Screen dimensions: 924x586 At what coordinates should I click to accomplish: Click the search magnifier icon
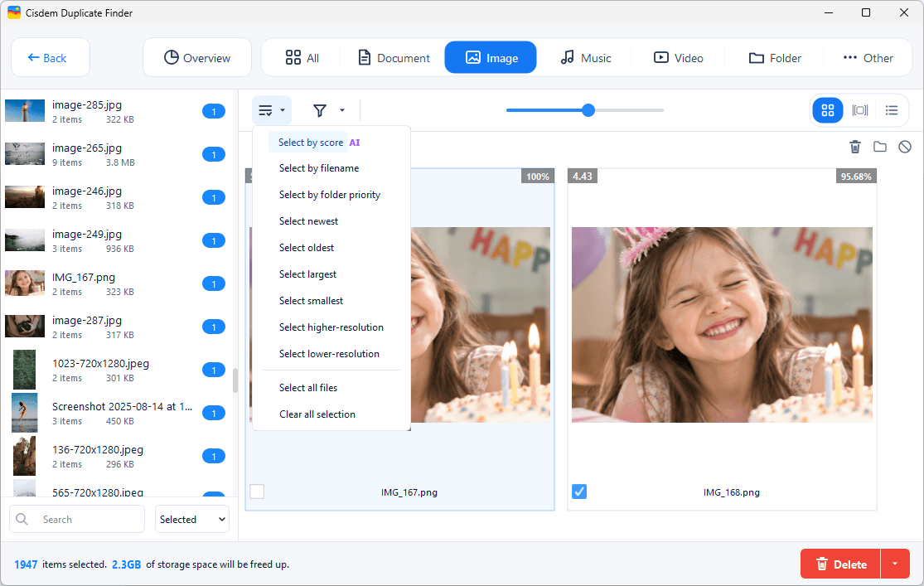tap(22, 519)
